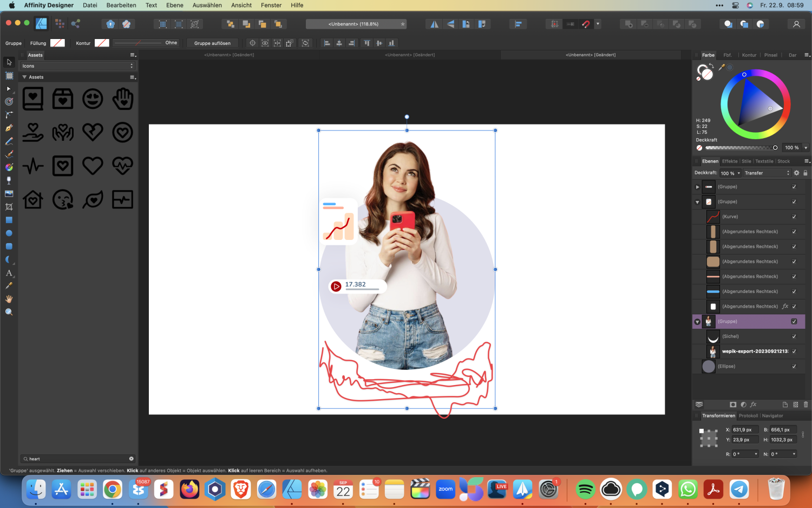Click the Gruppe auflösen button

point(212,43)
